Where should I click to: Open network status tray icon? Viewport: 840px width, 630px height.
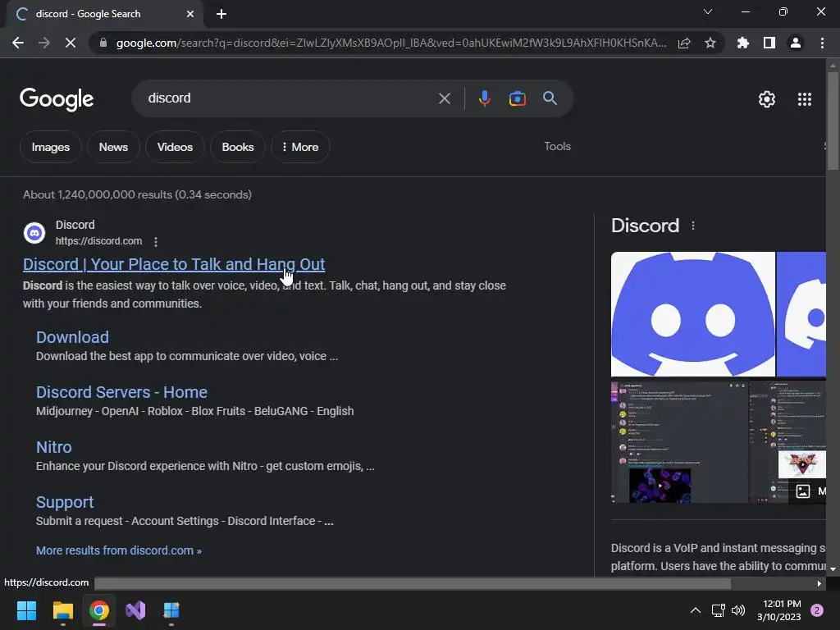pos(718,610)
